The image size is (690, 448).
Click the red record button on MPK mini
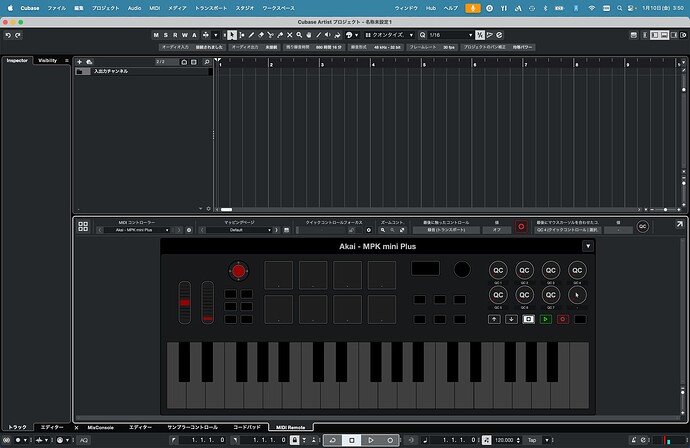click(x=562, y=319)
